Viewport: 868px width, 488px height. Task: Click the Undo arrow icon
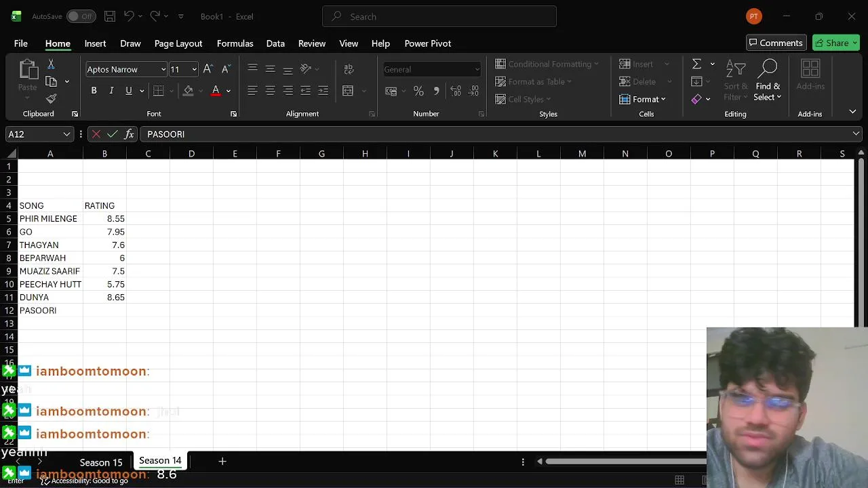[x=128, y=16]
